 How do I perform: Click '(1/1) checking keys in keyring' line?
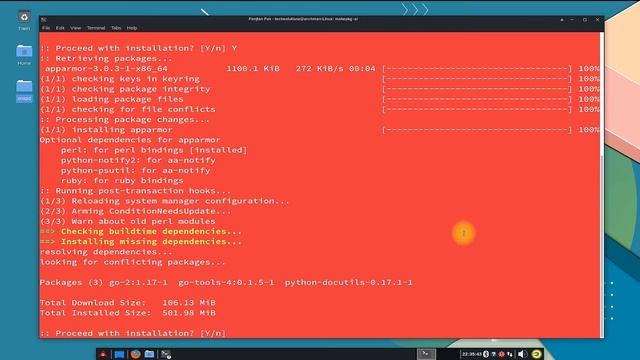[x=120, y=79]
